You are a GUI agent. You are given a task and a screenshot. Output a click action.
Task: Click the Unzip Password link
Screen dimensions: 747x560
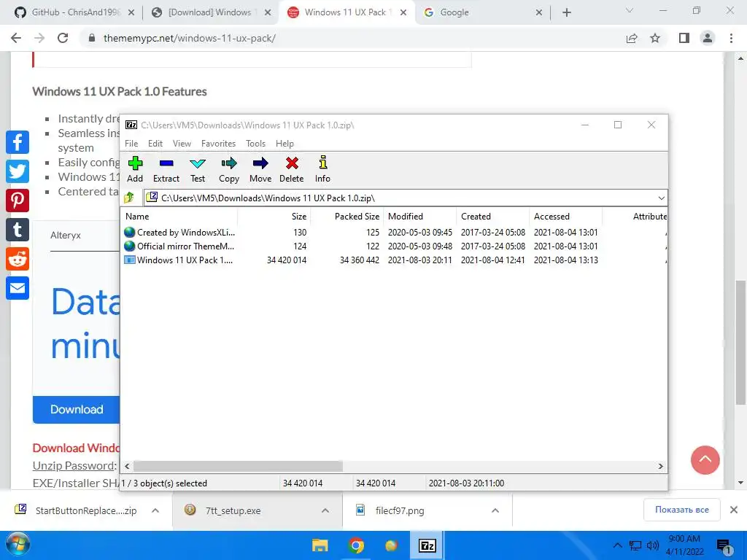74,466
